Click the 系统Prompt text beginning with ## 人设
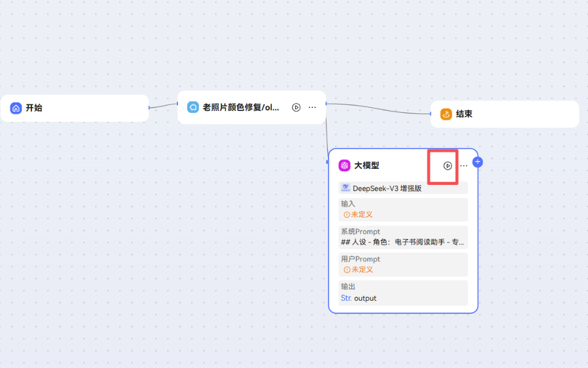This screenshot has width=588, height=368. (x=403, y=242)
